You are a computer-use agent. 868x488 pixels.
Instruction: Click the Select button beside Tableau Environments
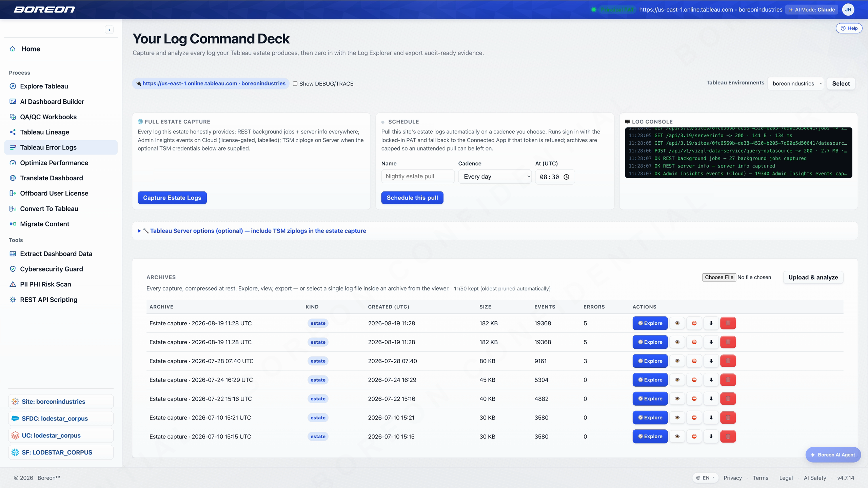(841, 84)
